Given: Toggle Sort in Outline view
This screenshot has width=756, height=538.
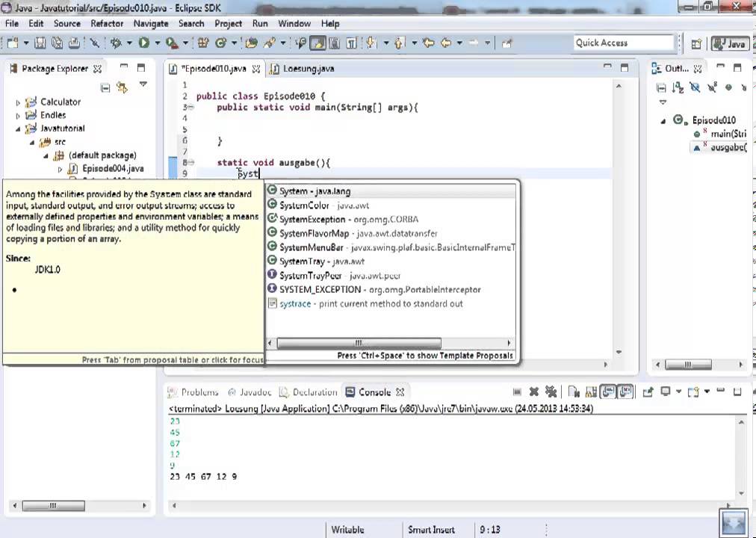Looking at the screenshot, I should click(x=678, y=87).
